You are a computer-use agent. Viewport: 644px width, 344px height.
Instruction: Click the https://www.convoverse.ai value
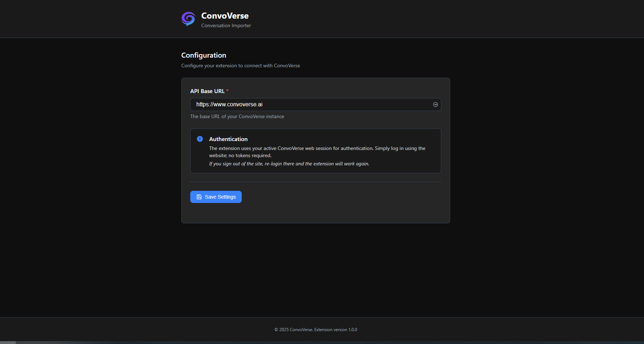pyautogui.click(x=229, y=105)
